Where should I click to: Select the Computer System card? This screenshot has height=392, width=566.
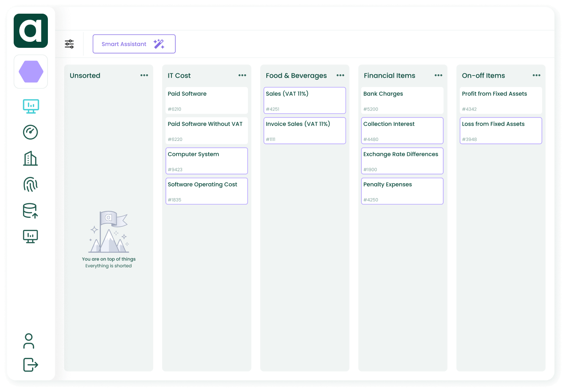206,161
